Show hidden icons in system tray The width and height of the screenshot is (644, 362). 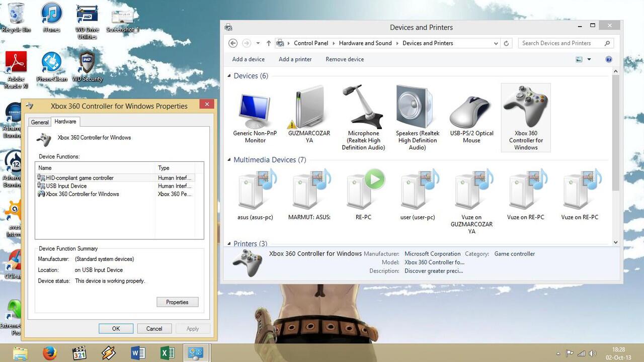558,353
